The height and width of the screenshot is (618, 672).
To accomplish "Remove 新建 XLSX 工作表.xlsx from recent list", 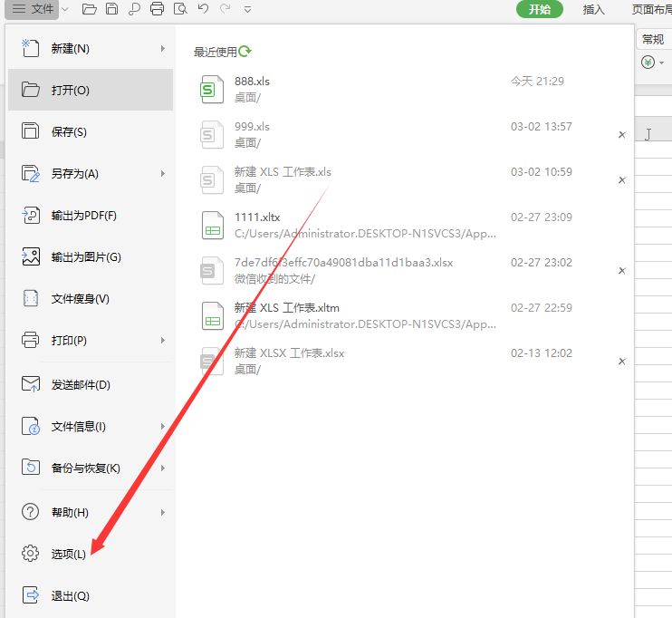I will tap(622, 362).
